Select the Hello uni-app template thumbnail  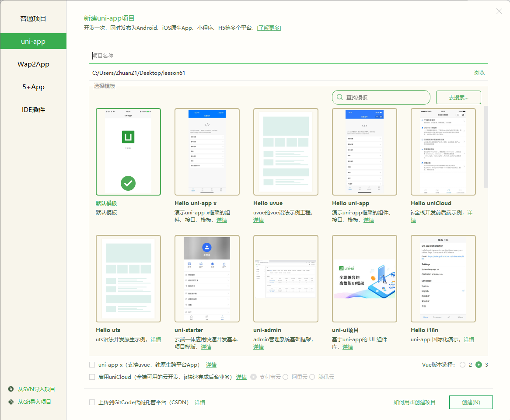[364, 152]
